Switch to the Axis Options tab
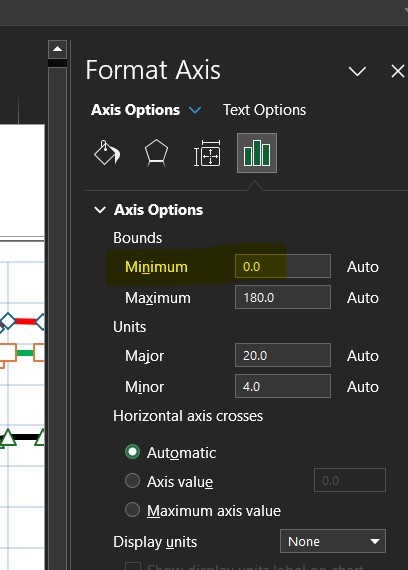This screenshot has width=408, height=570. [135, 110]
